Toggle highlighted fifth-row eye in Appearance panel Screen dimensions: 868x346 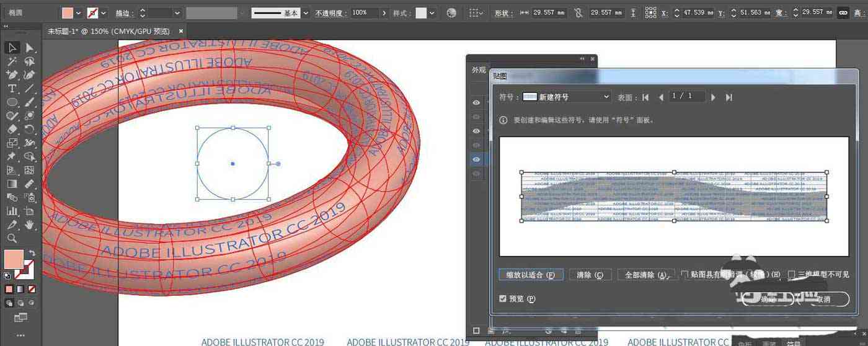pyautogui.click(x=476, y=160)
